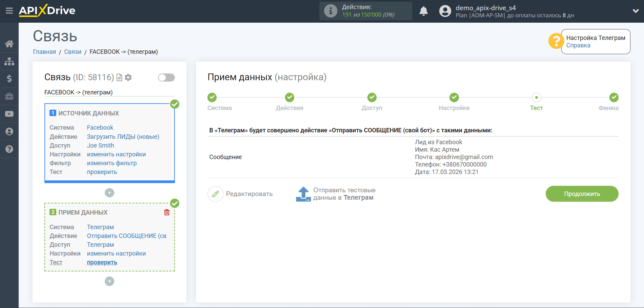The image size is (644, 308).
Task: Click the notifications bell icon
Action: coord(423,11)
